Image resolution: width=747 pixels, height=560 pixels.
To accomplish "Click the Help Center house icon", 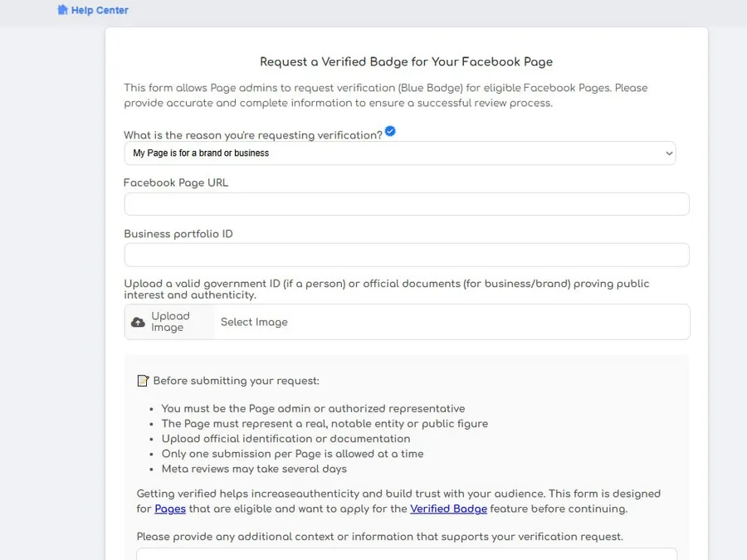I will click(62, 10).
